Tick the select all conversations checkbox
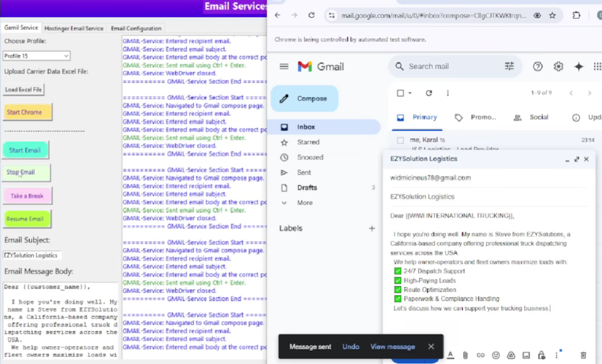The image size is (602, 364). coord(400,93)
